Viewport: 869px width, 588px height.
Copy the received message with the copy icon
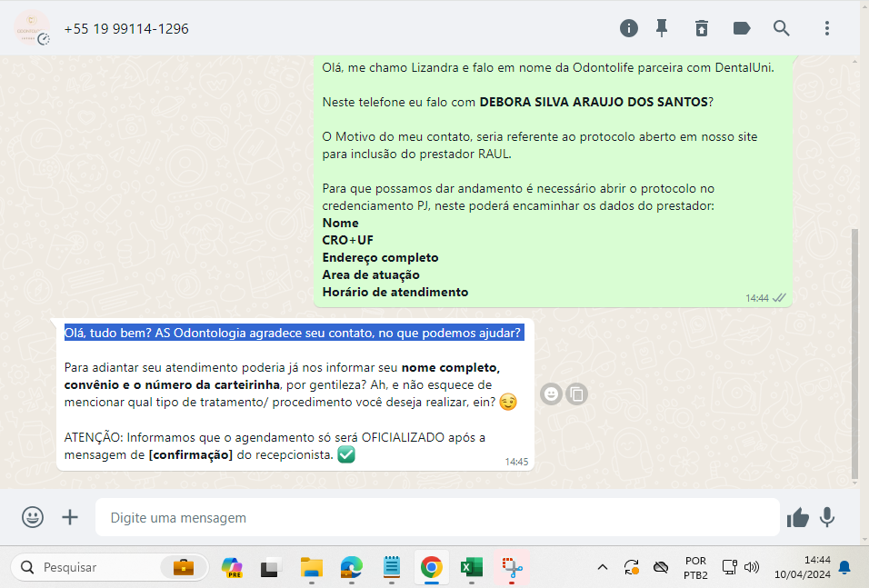577,394
